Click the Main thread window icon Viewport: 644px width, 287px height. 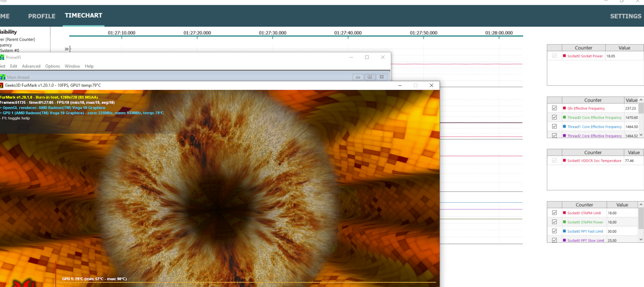[3, 77]
